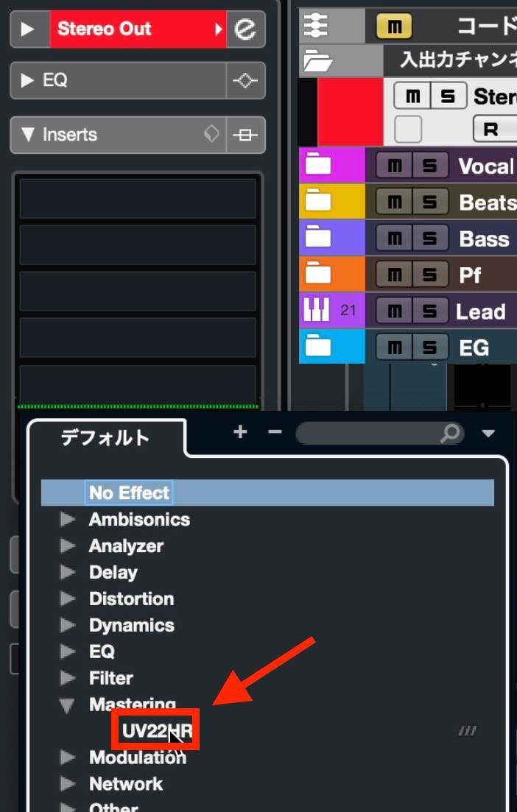Expand the Filter plugin category
Screen dimensions: 517x812
[68, 677]
